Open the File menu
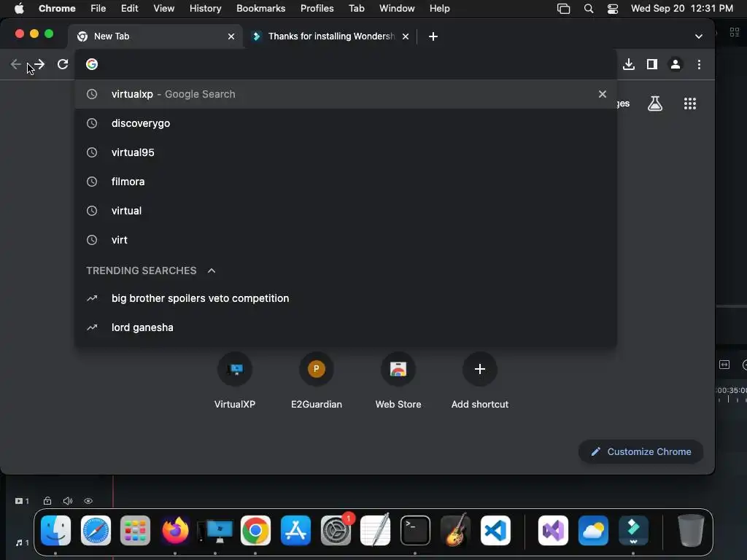 [98, 9]
